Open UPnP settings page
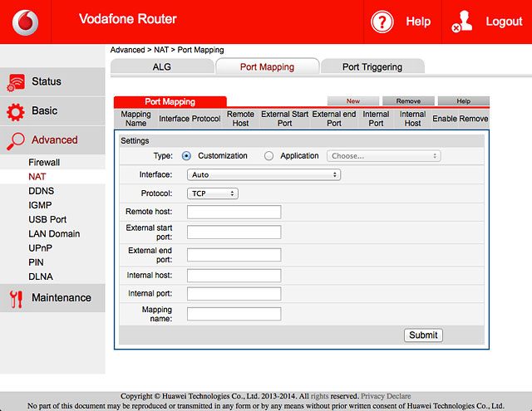Screen dimensions: 532x411 point(41,248)
